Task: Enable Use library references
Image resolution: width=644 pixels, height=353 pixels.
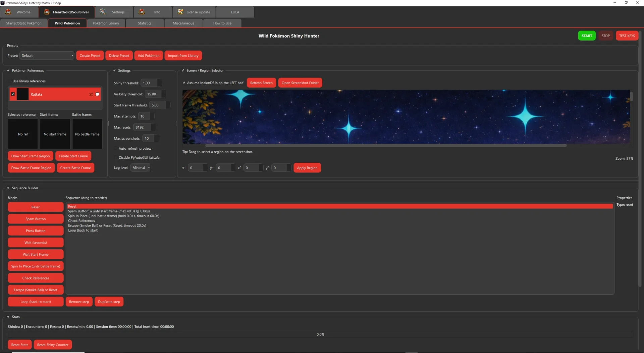Action: pyautogui.click(x=10, y=81)
